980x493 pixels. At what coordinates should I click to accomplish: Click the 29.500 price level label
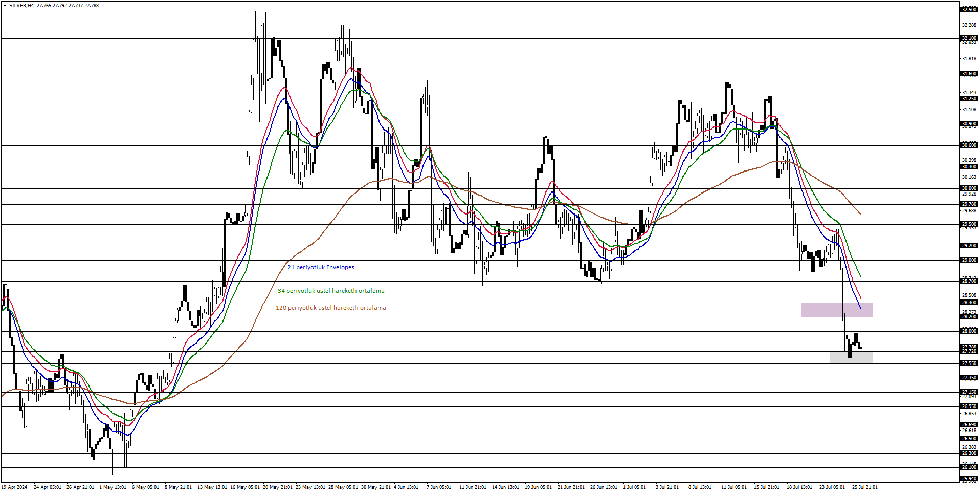coord(969,224)
